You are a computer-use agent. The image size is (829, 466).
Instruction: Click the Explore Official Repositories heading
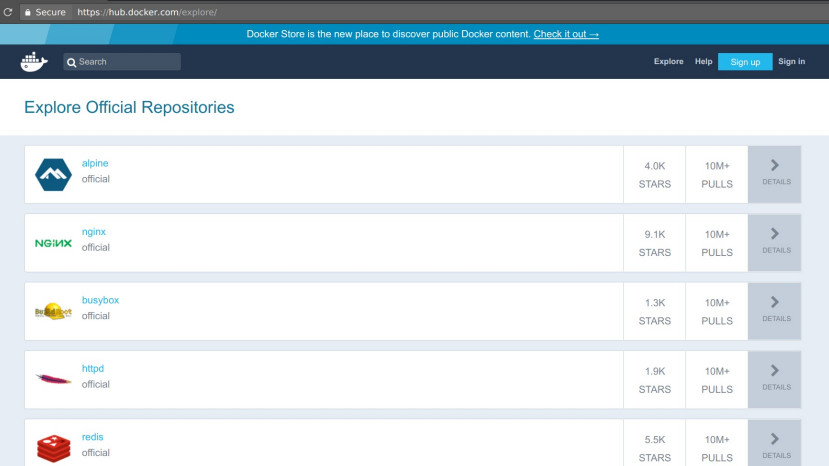click(x=129, y=107)
